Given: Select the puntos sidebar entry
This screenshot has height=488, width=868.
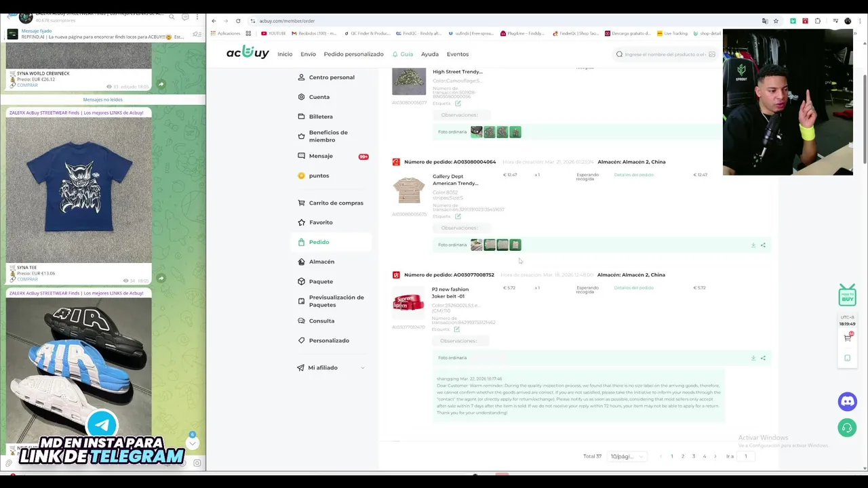Looking at the screenshot, I should tap(319, 176).
